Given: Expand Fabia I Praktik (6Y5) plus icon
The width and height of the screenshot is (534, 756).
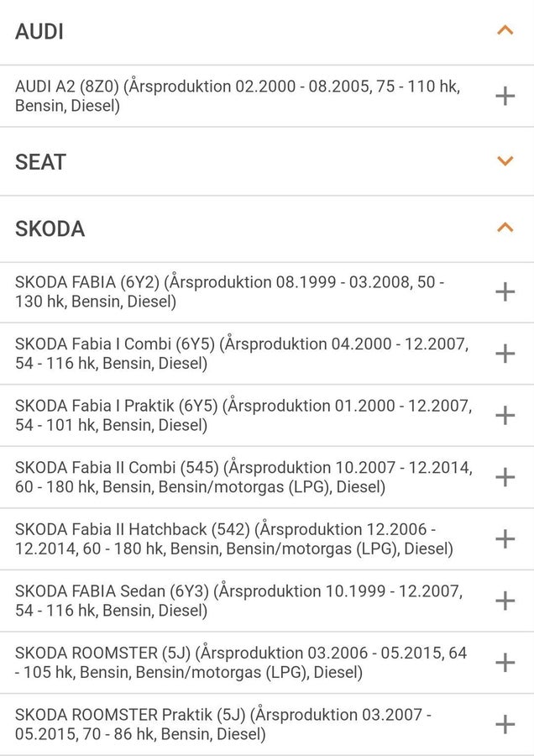Looking at the screenshot, I should coord(505,415).
